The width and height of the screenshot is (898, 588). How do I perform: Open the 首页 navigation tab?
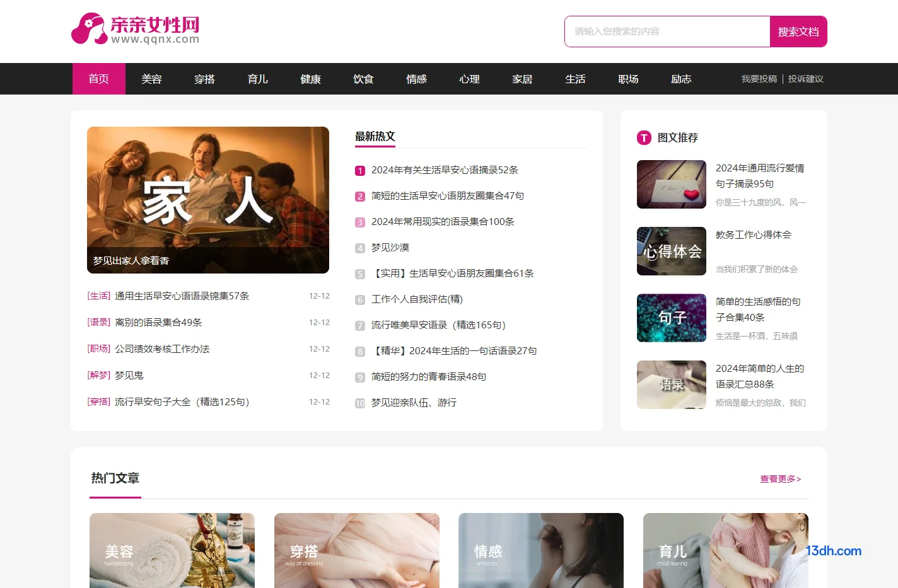click(x=99, y=79)
